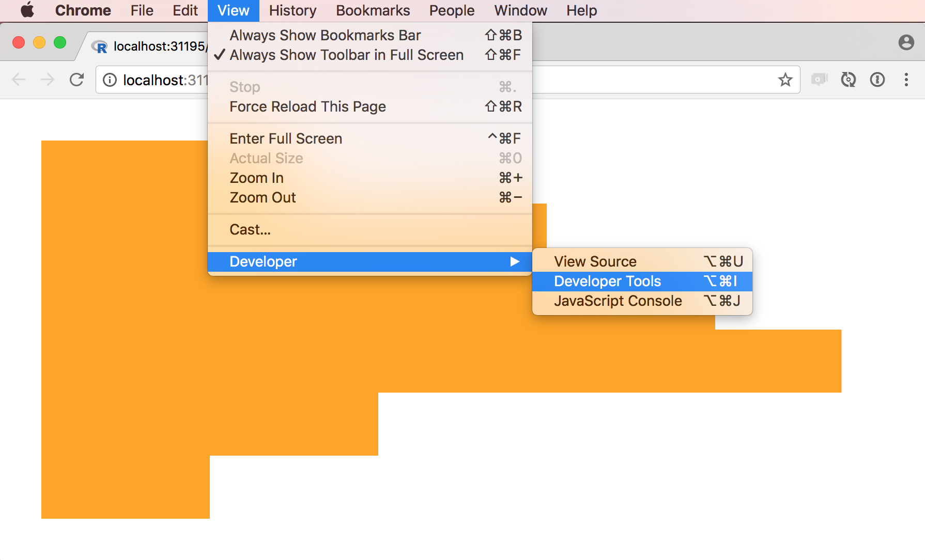Image resolution: width=925 pixels, height=560 pixels.
Task: Open the Window menu
Action: (520, 10)
